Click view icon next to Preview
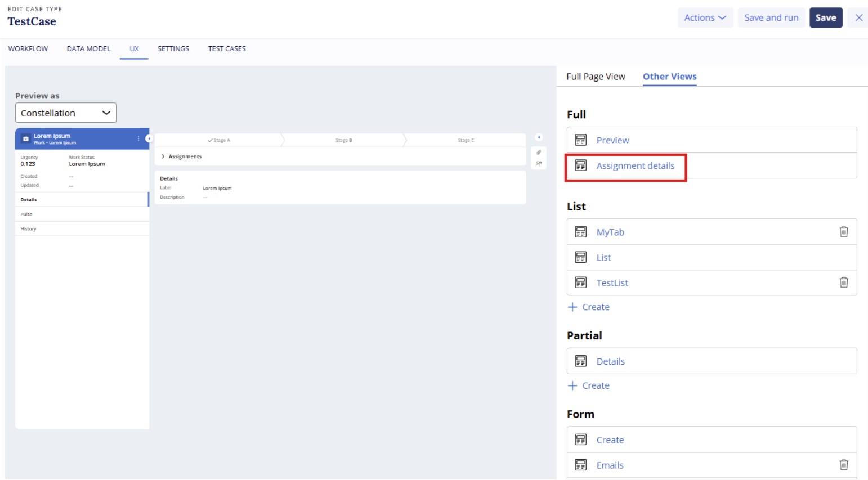 tap(580, 140)
